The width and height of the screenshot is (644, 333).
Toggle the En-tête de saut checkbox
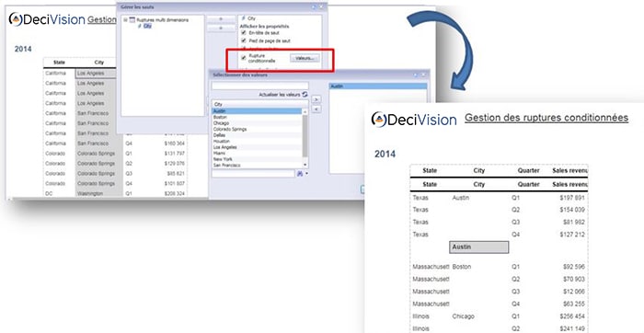click(x=244, y=32)
